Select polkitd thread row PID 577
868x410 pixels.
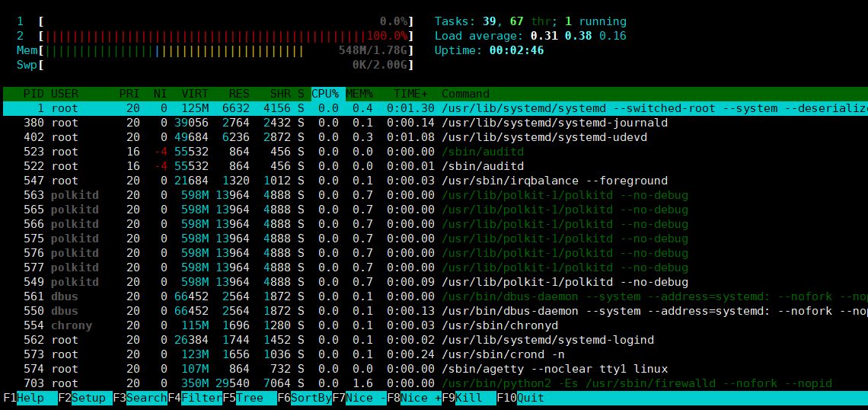click(436, 267)
